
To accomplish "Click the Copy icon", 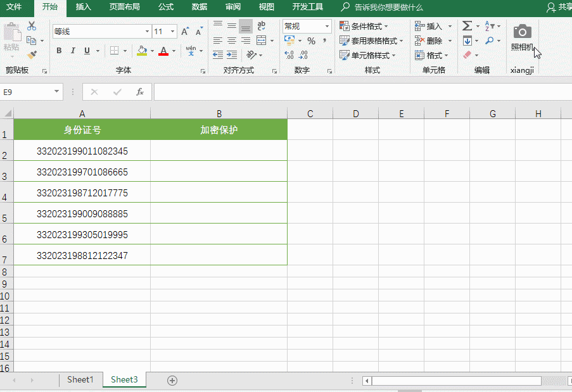I will (32, 41).
